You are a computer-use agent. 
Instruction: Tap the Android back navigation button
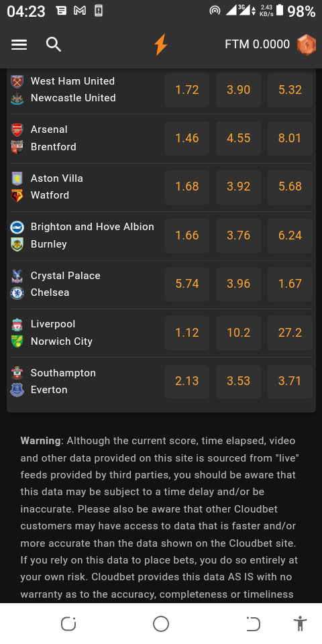pos(253,623)
